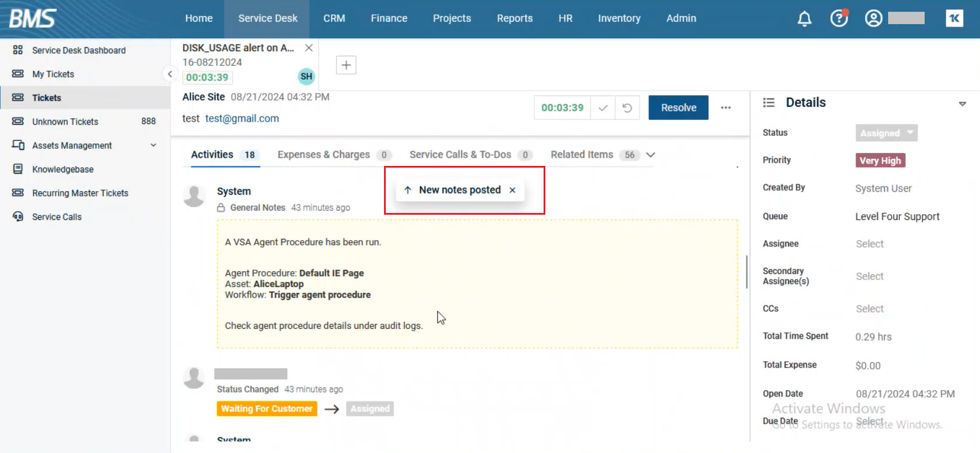This screenshot has width=980, height=453.
Task: Open the user profile icon
Action: [x=873, y=19]
